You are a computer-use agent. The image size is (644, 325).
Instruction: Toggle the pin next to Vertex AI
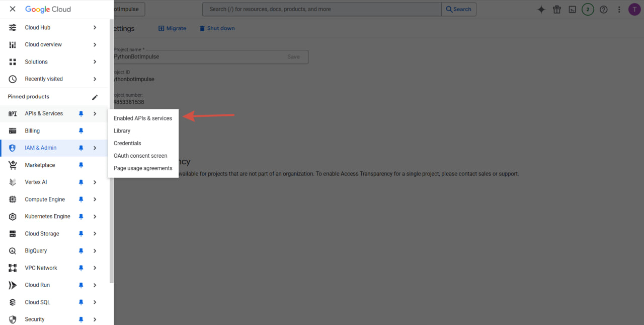tap(81, 182)
